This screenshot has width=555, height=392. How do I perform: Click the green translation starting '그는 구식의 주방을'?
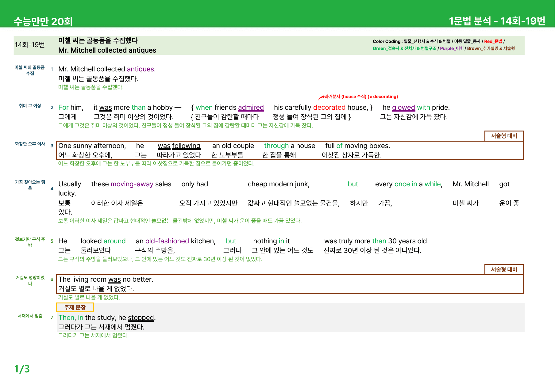[x=160, y=259]
